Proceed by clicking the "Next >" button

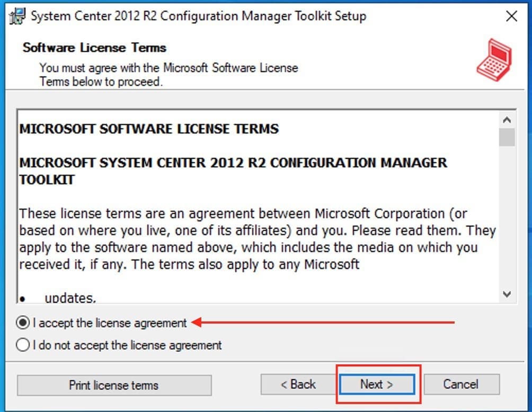pos(377,385)
